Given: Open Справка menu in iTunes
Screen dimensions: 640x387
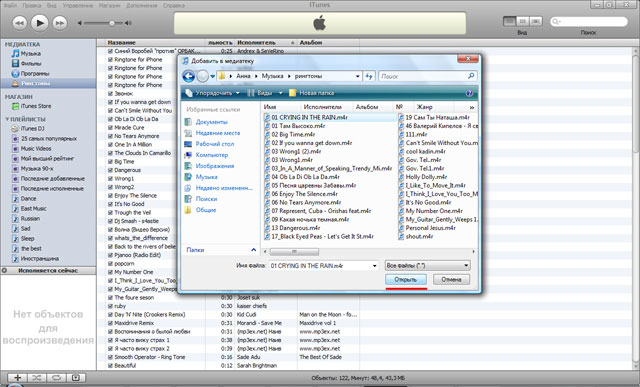Looking at the screenshot, I should click(x=174, y=5).
